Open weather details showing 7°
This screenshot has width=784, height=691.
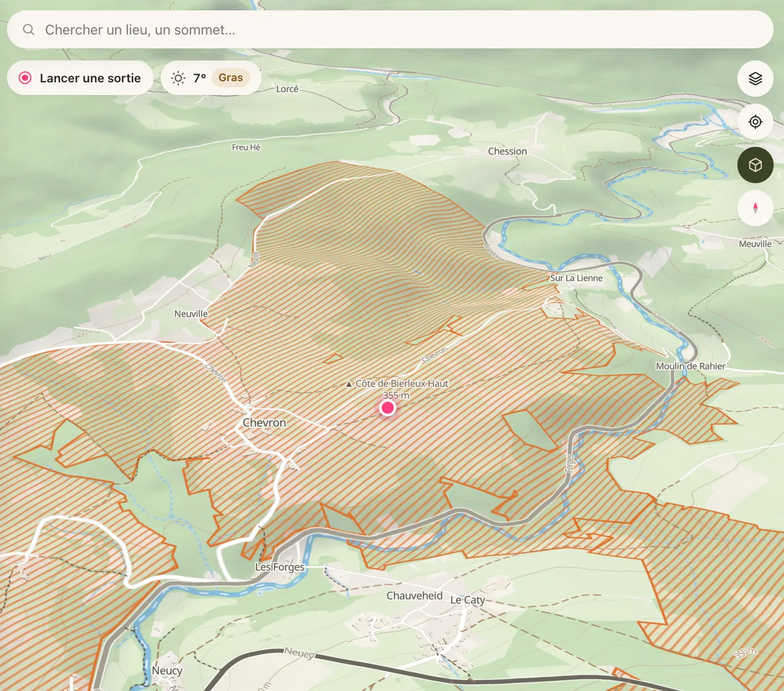point(211,78)
